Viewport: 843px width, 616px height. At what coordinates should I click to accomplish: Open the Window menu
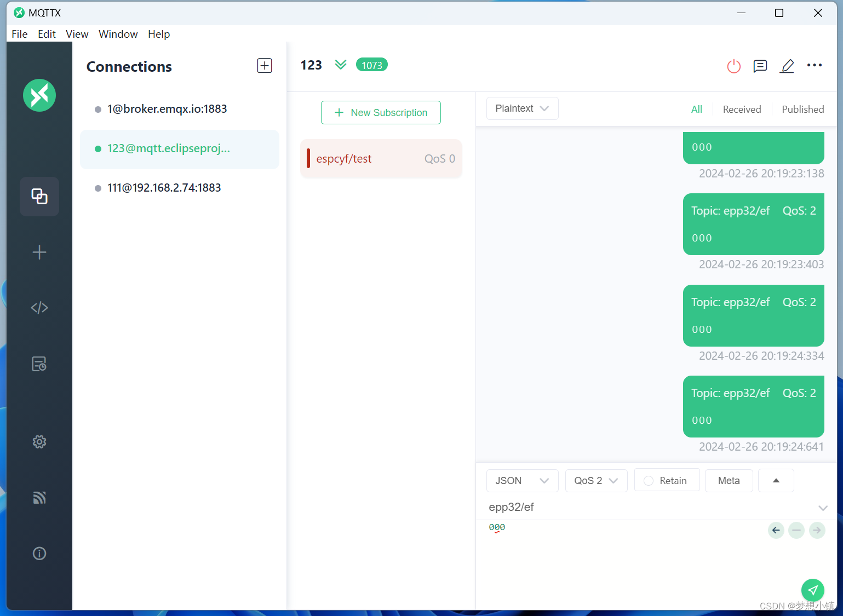click(x=118, y=34)
